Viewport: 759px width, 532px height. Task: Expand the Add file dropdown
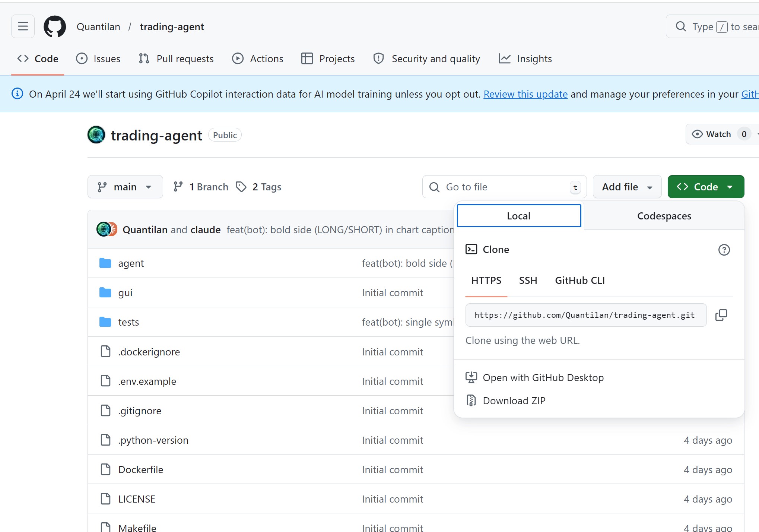coord(627,186)
